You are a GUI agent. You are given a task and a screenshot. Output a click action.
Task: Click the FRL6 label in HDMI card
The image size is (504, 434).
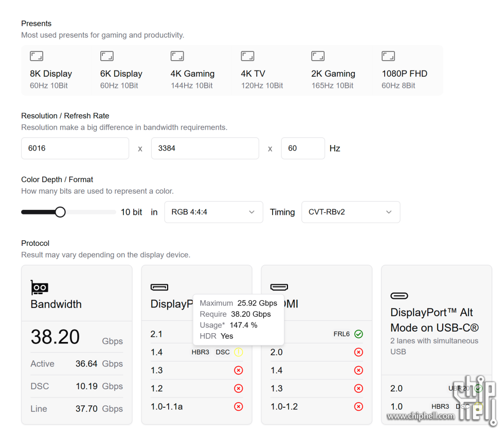pyautogui.click(x=341, y=334)
